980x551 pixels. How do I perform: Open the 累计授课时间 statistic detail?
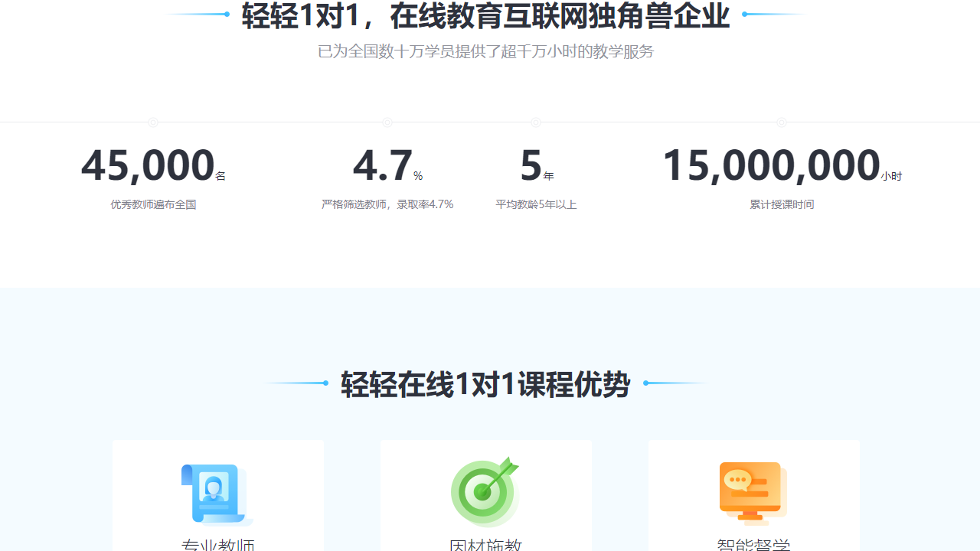click(782, 204)
